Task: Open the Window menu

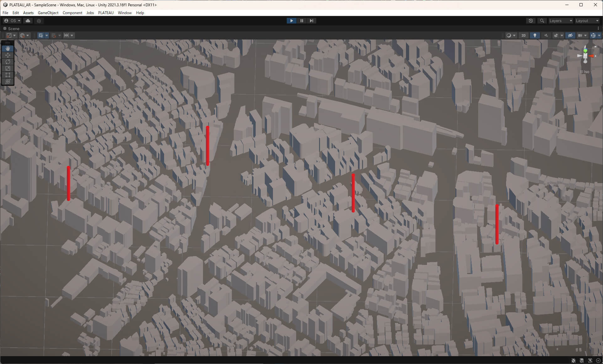Action: (x=125, y=13)
